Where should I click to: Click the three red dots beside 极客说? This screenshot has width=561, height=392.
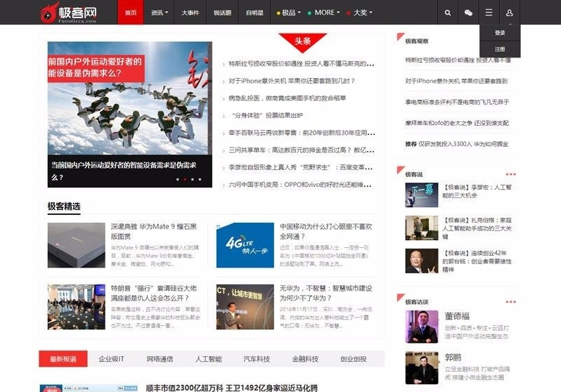[x=510, y=174]
